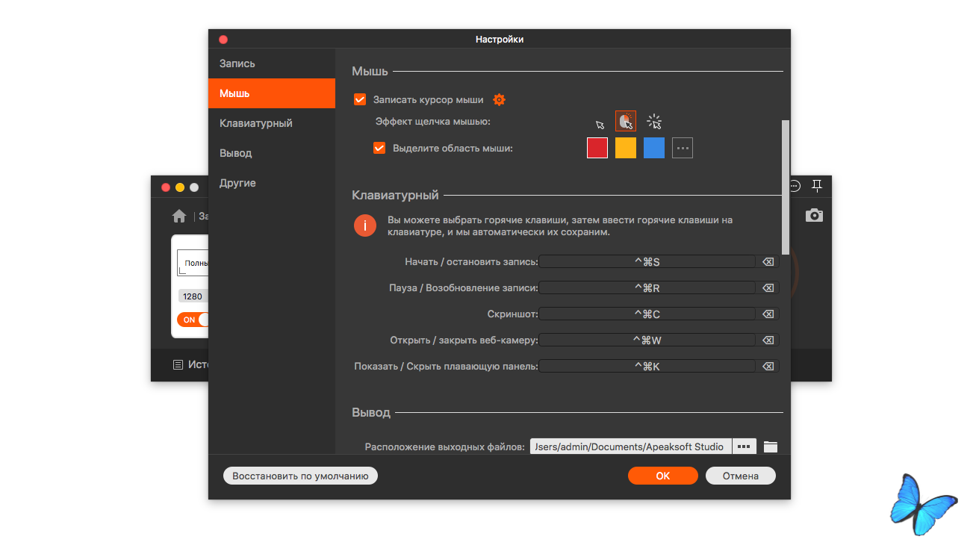Open mouse cursor settings gear icon

(x=500, y=100)
